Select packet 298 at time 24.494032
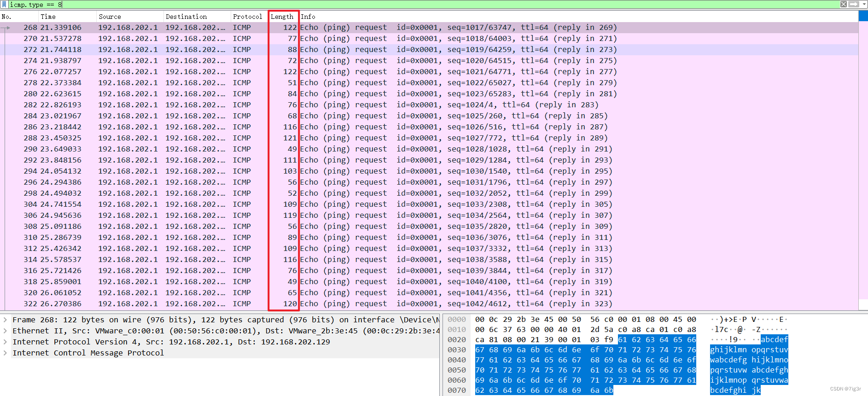This screenshot has height=396, width=868. (x=429, y=193)
